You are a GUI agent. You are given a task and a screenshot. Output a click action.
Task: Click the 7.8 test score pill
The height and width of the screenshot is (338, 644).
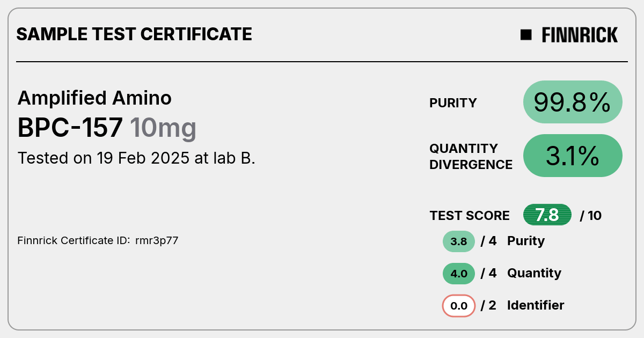point(547,215)
